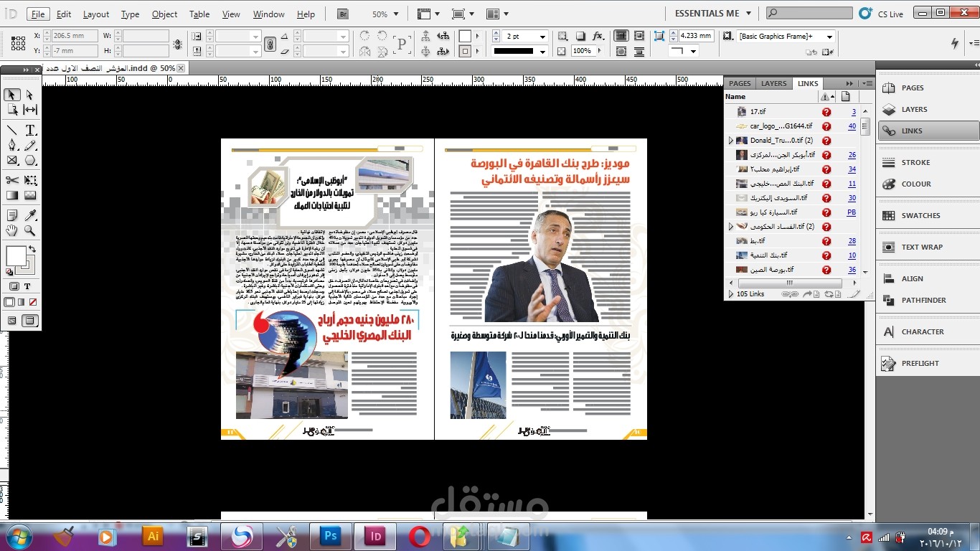Open Basic Graphics Frame style dropdown
Screen dimensions: 980x551
[x=829, y=37]
